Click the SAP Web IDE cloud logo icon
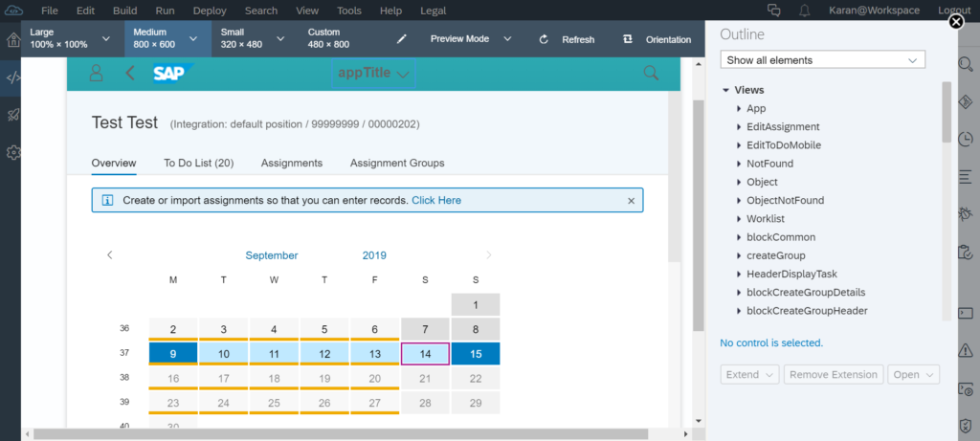980x441 pixels. 13,10
